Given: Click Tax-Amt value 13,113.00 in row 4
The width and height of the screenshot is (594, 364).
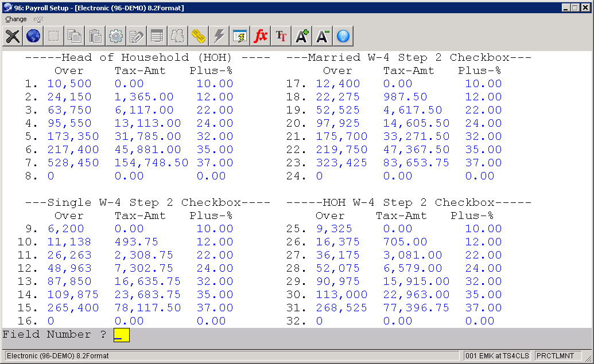Looking at the screenshot, I should 147,123.
